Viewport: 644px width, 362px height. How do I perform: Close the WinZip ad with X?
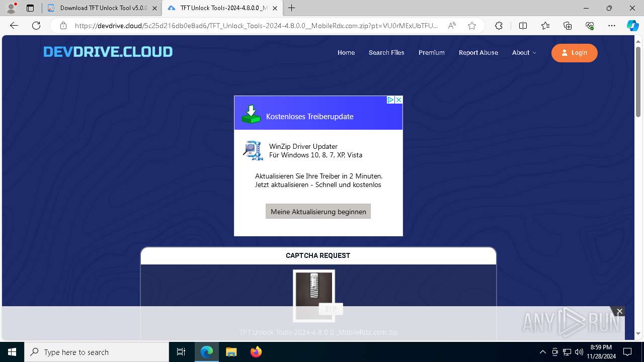pyautogui.click(x=398, y=100)
